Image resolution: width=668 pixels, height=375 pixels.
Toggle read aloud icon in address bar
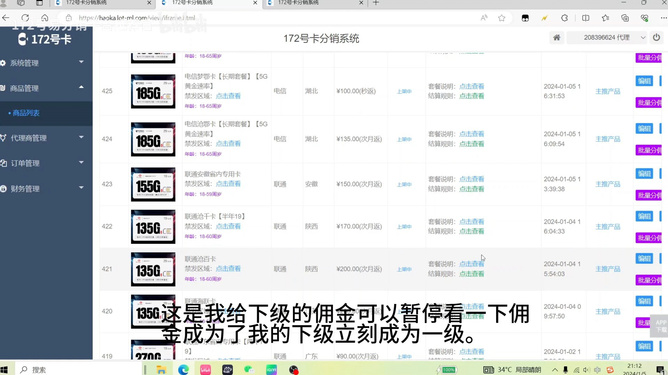(x=484, y=18)
